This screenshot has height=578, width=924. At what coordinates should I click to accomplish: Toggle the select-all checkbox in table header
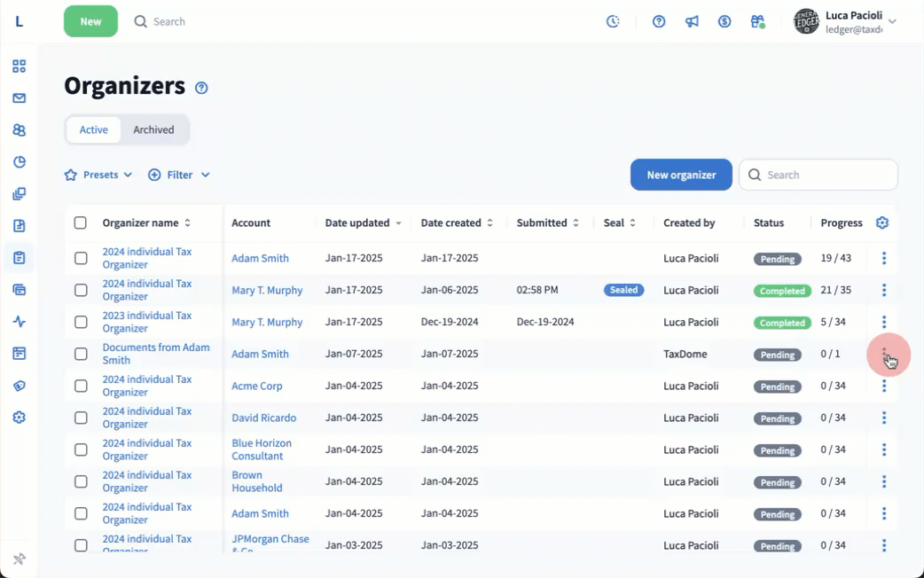point(81,223)
